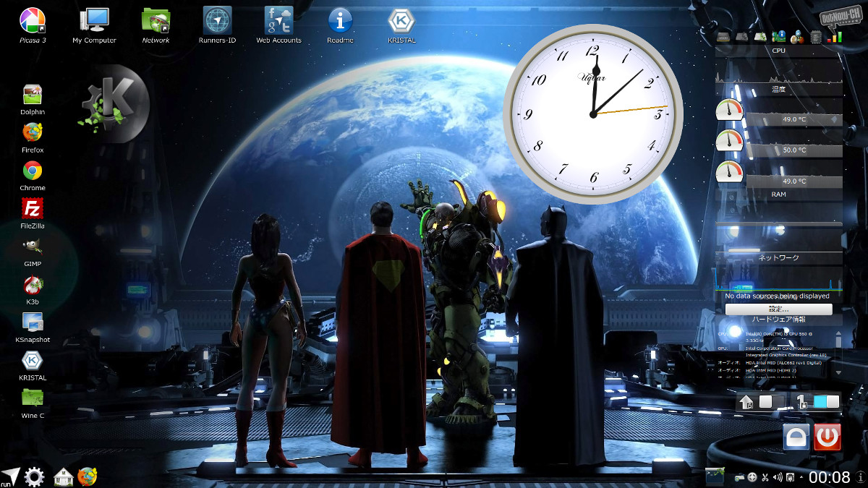Click the RAM section header

coord(778,194)
